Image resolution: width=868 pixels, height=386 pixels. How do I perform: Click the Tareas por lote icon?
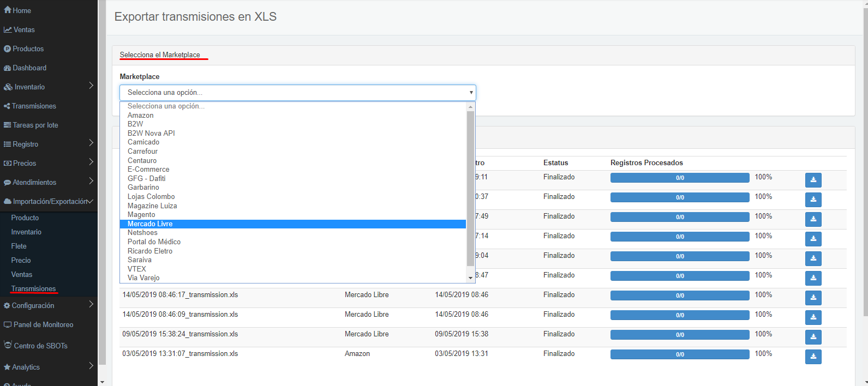click(x=7, y=125)
